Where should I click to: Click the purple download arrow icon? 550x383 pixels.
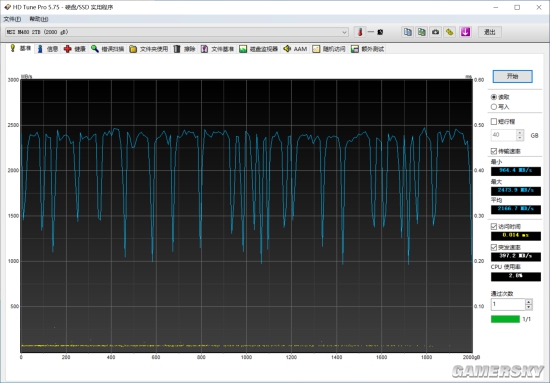[465, 32]
